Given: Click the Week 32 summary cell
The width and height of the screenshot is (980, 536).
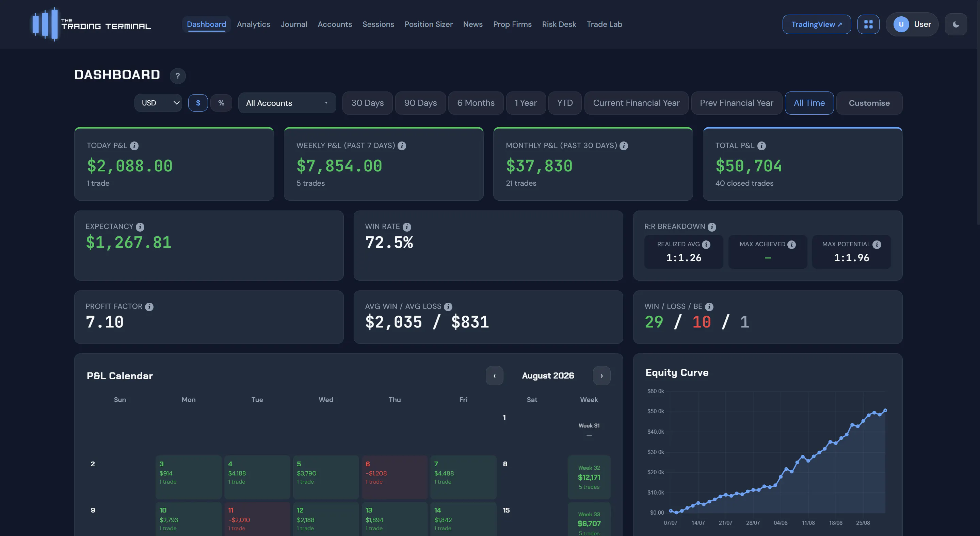Looking at the screenshot, I should pos(589,477).
